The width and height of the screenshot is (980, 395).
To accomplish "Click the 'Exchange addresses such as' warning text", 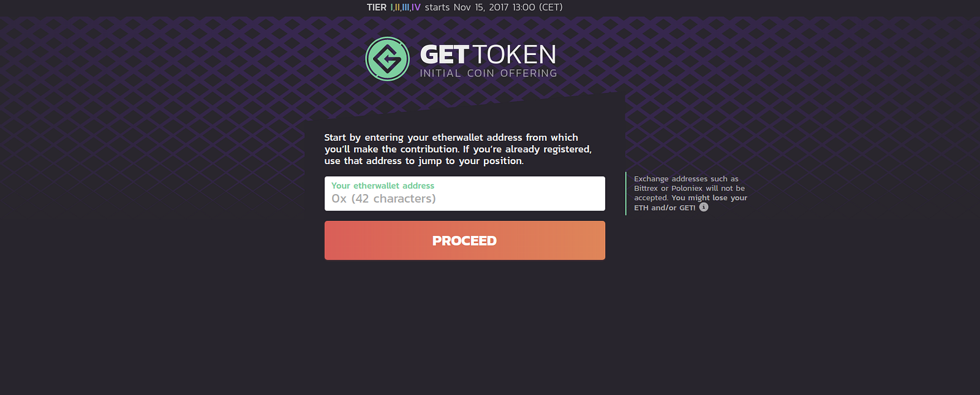I will [686, 179].
